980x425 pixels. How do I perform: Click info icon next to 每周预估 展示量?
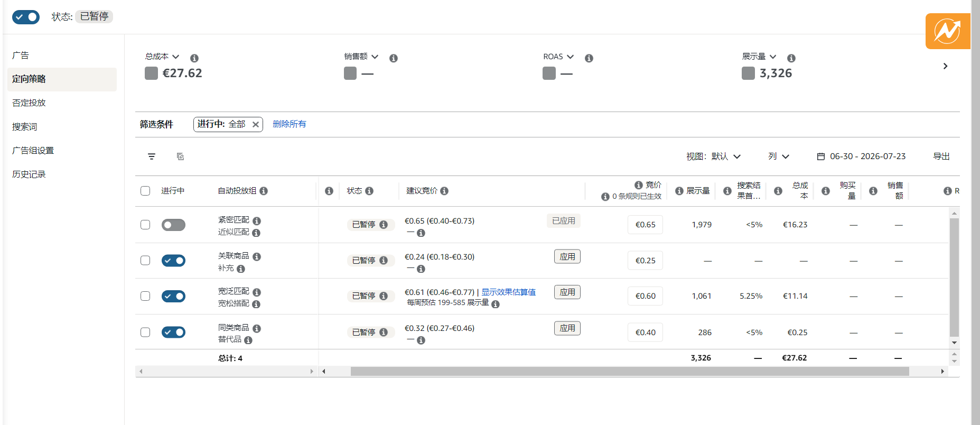click(x=496, y=304)
